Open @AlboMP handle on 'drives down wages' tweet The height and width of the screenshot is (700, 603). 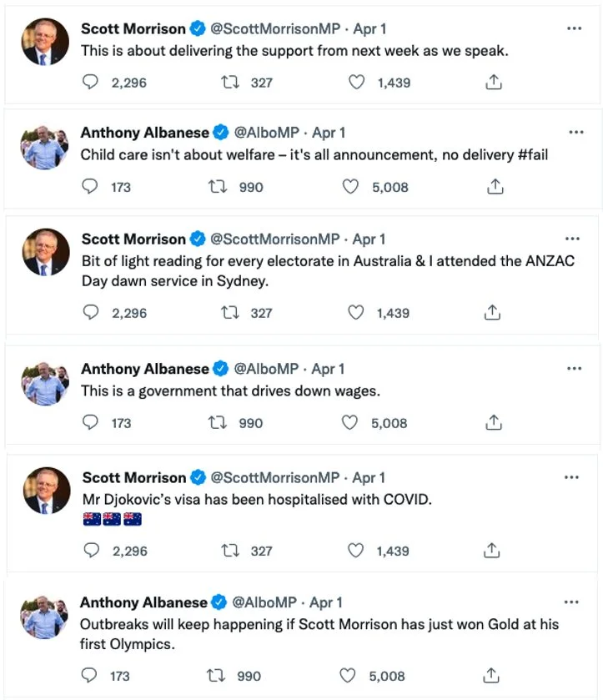click(x=268, y=369)
